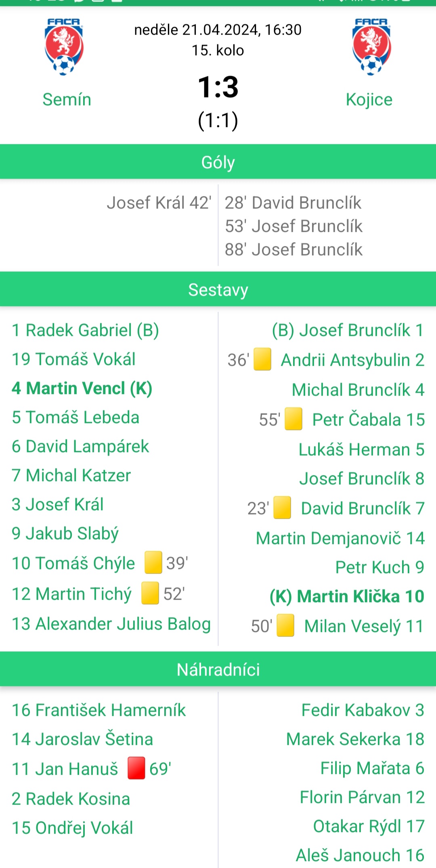The image size is (436, 868).
Task: Tap yellow card icon for Martin Tichý
Action: coord(150,593)
